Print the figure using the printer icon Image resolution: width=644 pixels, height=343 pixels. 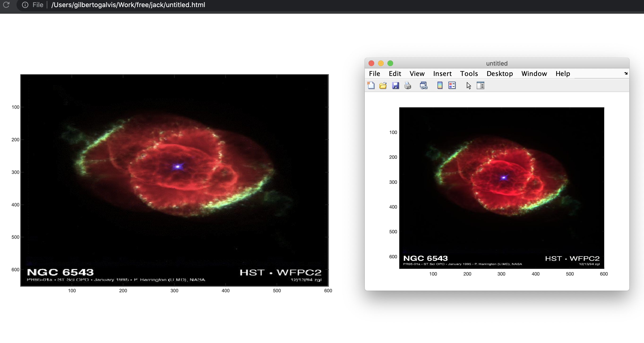tap(408, 86)
